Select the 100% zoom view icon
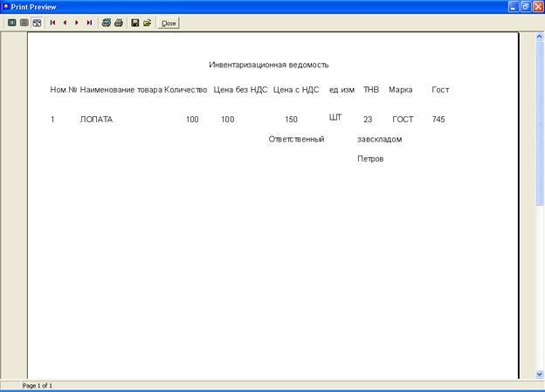This screenshot has height=392, width=545. tap(24, 23)
